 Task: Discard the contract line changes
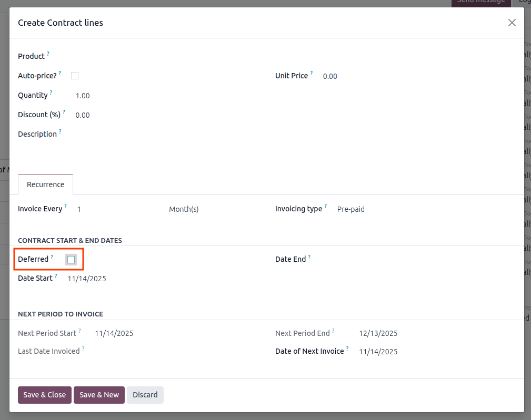[x=145, y=395]
